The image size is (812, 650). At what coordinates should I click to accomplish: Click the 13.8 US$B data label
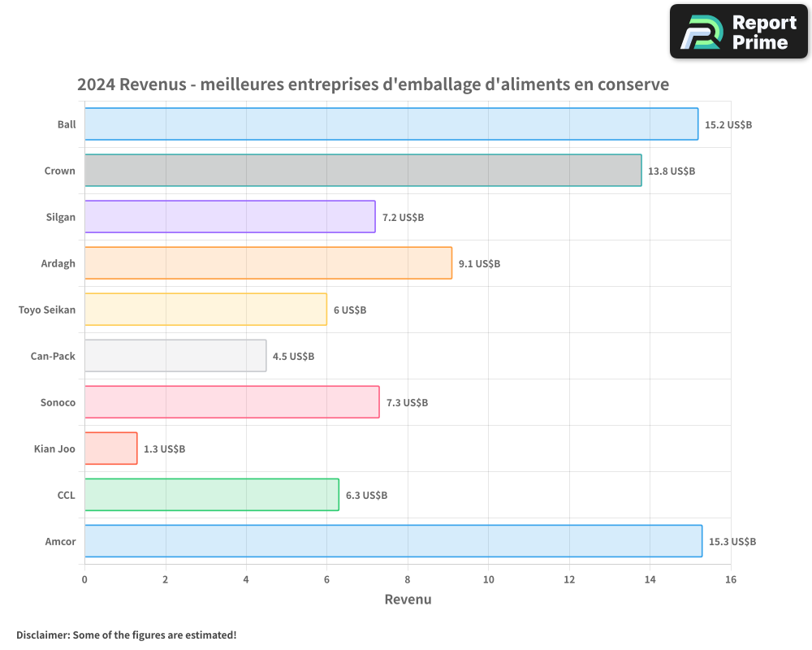pos(672,171)
